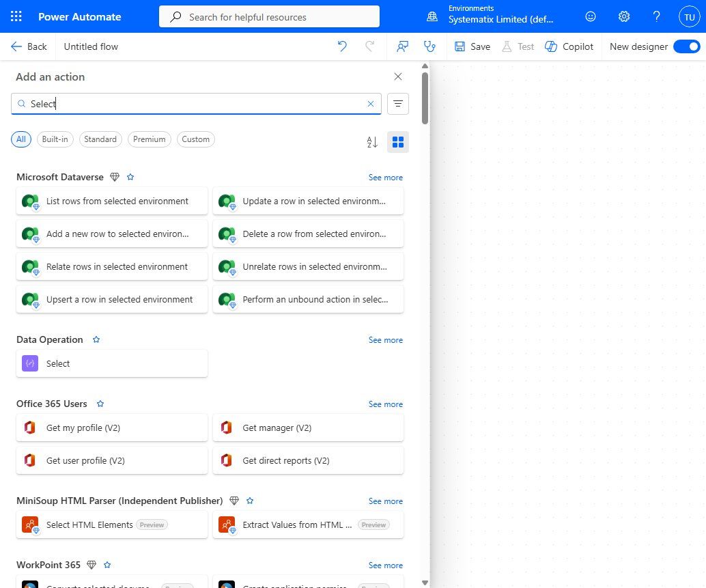Image resolution: width=706 pixels, height=588 pixels.
Task: Open the send feedback person icon
Action: point(402,46)
